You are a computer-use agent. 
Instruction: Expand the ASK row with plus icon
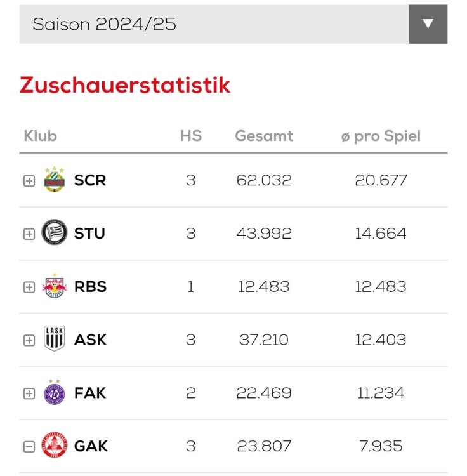pyautogui.click(x=29, y=341)
